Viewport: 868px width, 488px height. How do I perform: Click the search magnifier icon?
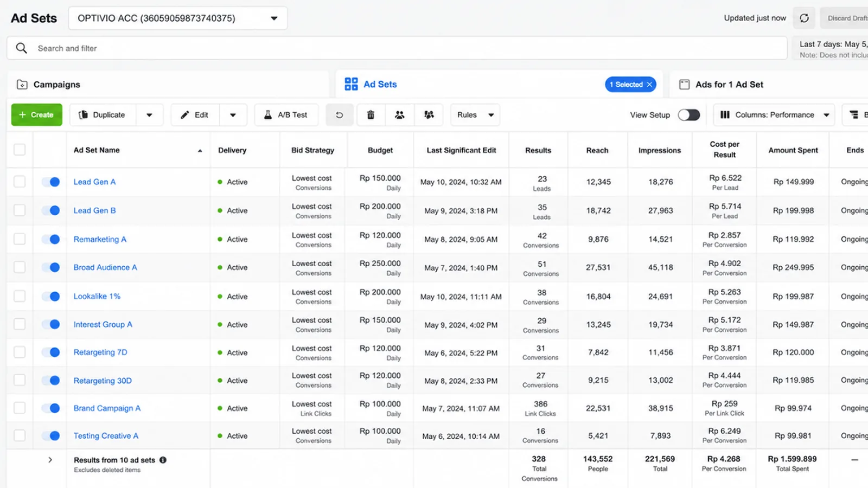click(21, 48)
